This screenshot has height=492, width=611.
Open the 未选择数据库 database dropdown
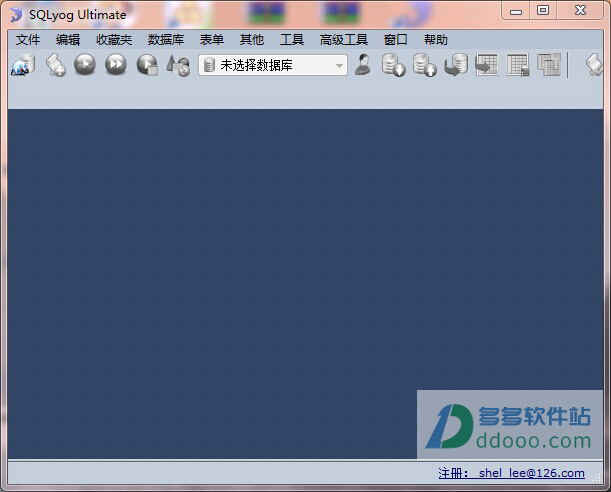pyautogui.click(x=273, y=65)
